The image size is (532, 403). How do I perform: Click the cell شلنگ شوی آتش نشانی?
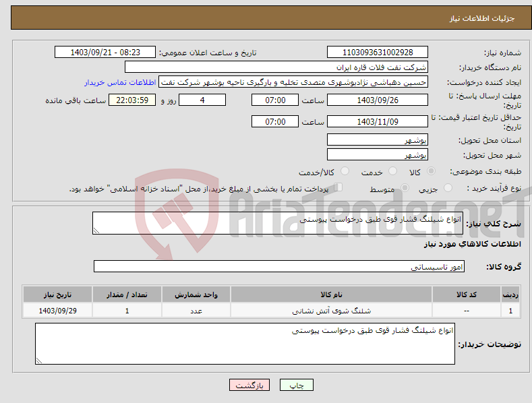click(x=331, y=311)
